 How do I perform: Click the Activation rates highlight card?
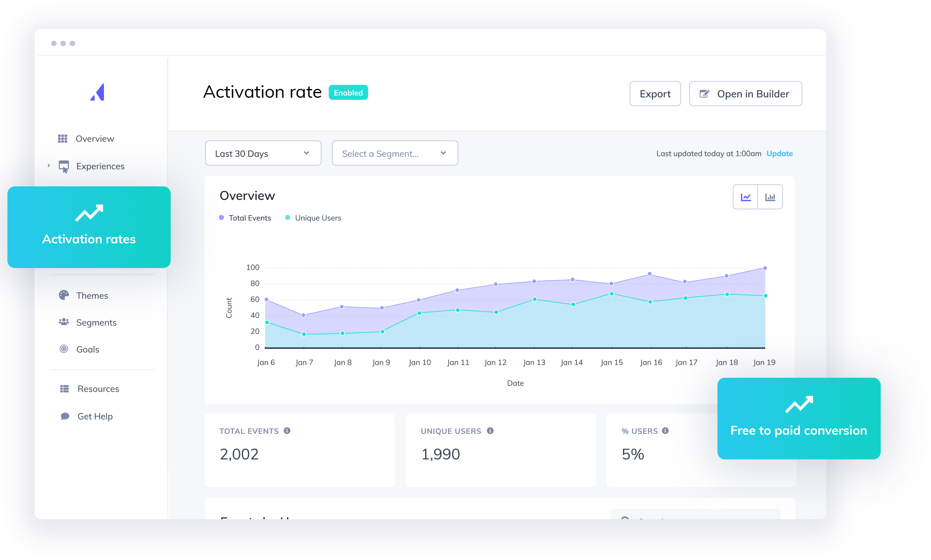pyautogui.click(x=89, y=227)
